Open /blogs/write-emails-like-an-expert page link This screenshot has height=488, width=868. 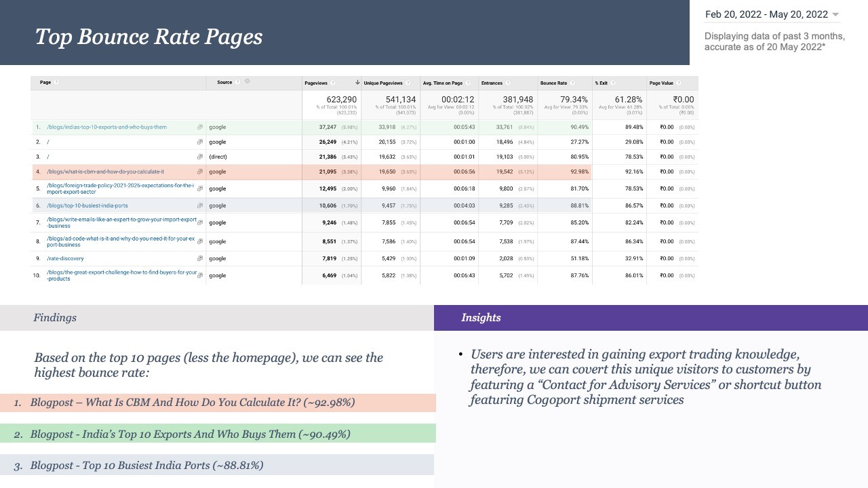(121, 223)
